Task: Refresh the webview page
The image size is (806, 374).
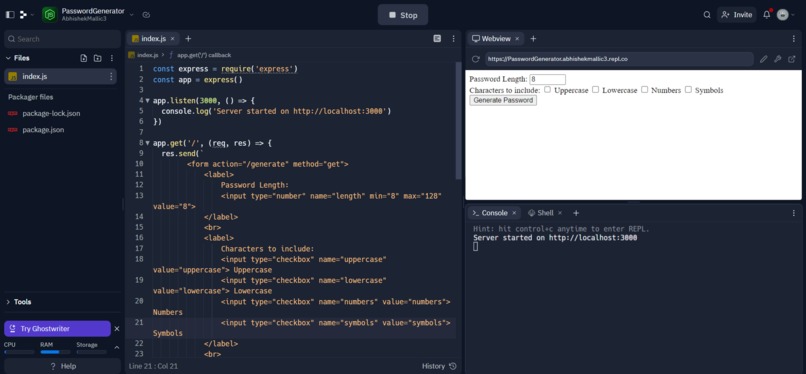Action: pos(475,59)
